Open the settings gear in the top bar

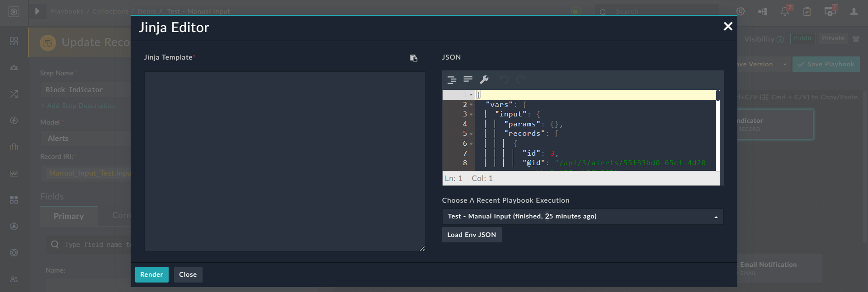(x=741, y=11)
